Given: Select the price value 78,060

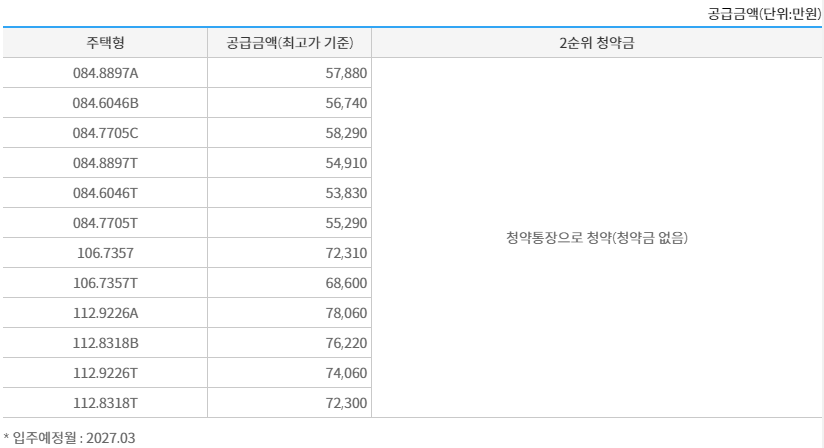Looking at the screenshot, I should click(346, 312).
